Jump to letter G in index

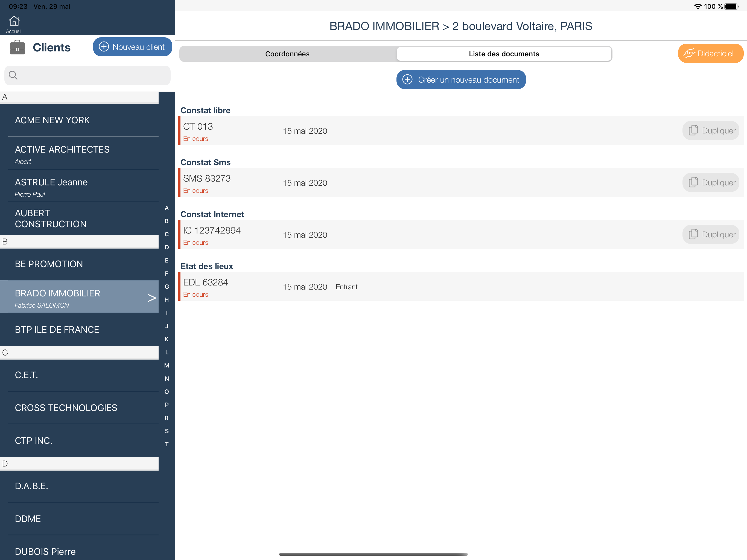click(x=167, y=287)
